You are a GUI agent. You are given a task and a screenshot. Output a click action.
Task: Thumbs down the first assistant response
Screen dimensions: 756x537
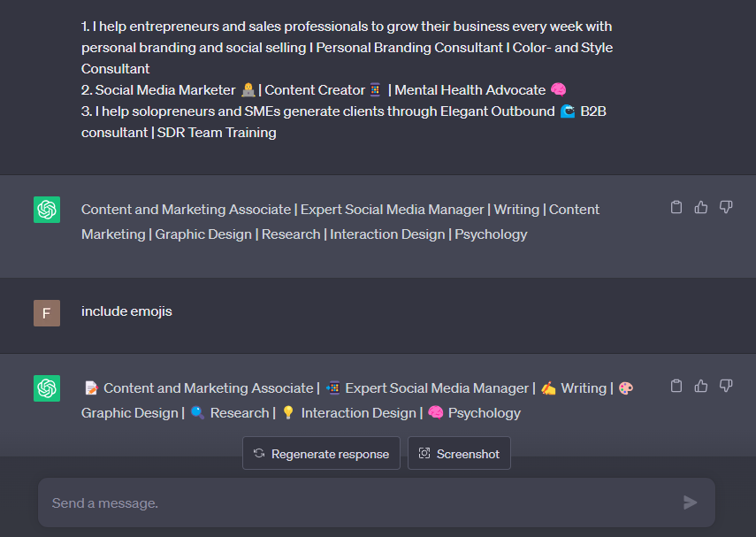(x=726, y=207)
